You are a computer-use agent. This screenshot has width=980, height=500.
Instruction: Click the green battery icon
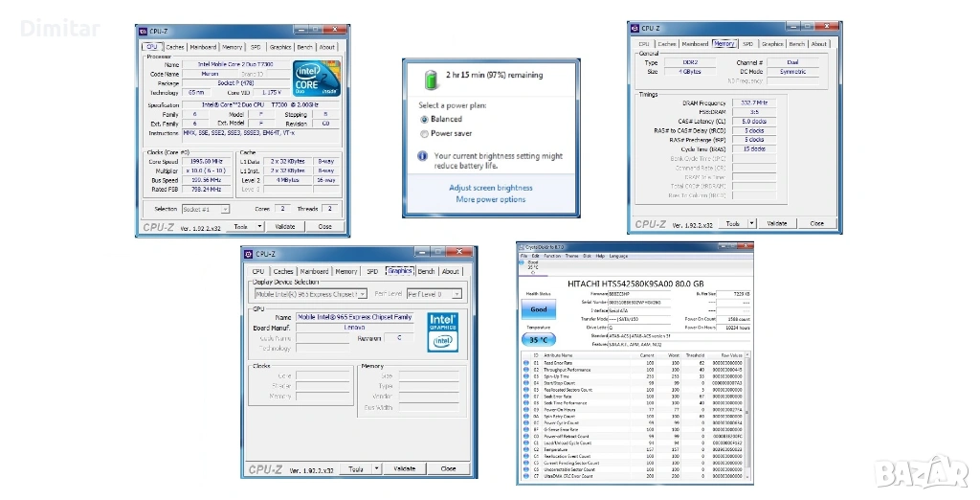(x=431, y=76)
